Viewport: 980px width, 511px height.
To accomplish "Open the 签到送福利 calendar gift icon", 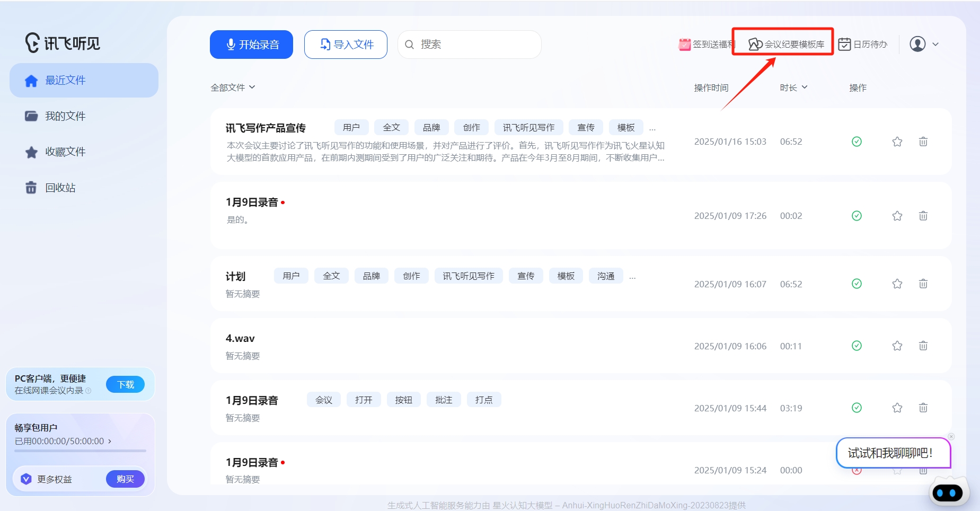I will (x=685, y=45).
